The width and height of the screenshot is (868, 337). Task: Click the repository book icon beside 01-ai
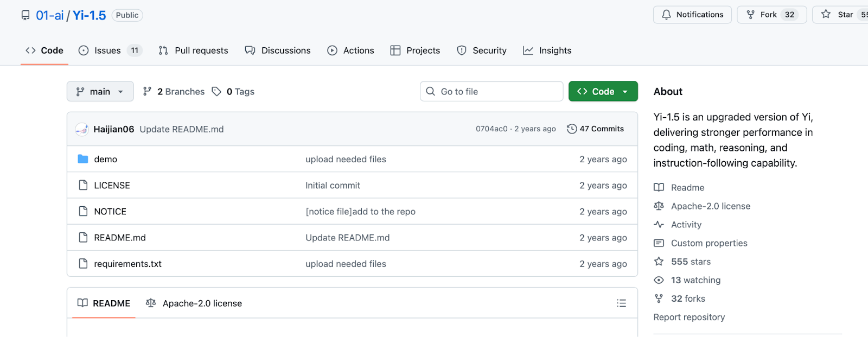tap(25, 15)
